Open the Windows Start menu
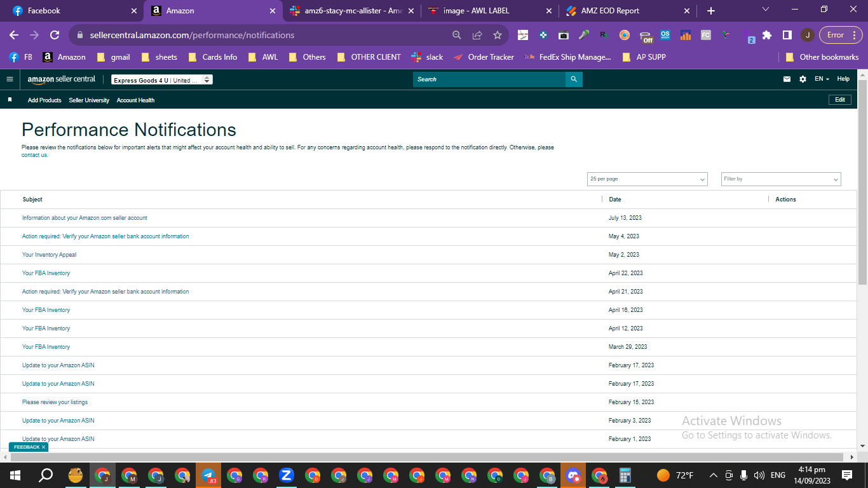This screenshot has width=868, height=488. (15, 475)
